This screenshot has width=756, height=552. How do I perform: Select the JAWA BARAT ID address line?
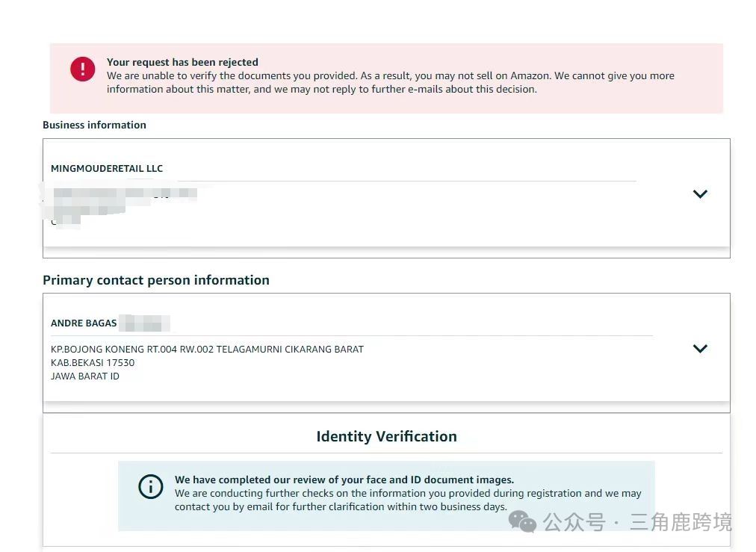(x=85, y=376)
